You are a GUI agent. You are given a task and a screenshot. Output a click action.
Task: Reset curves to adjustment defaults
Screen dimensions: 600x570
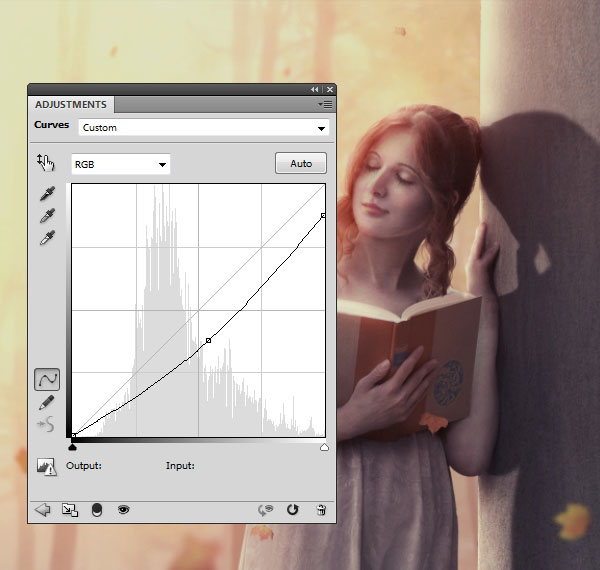293,510
